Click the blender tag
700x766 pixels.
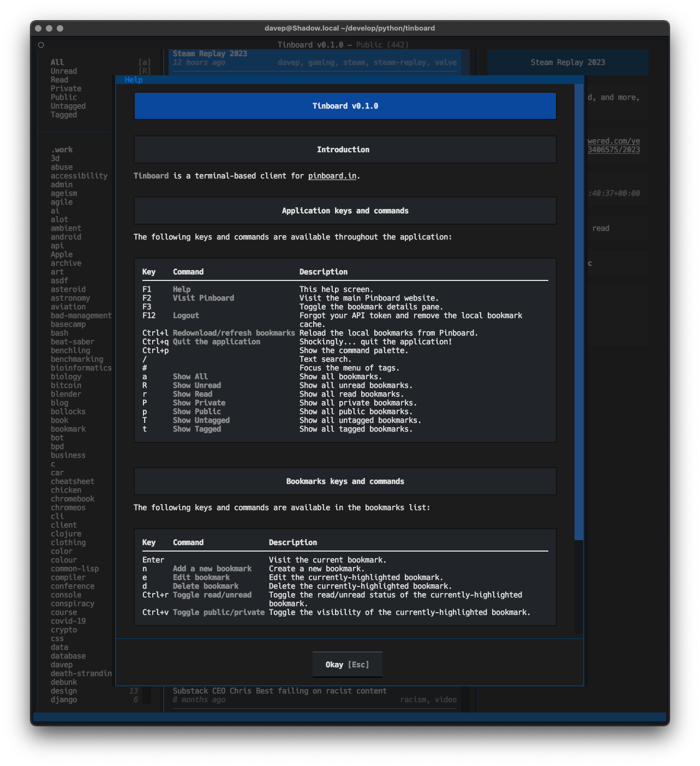pyautogui.click(x=66, y=394)
